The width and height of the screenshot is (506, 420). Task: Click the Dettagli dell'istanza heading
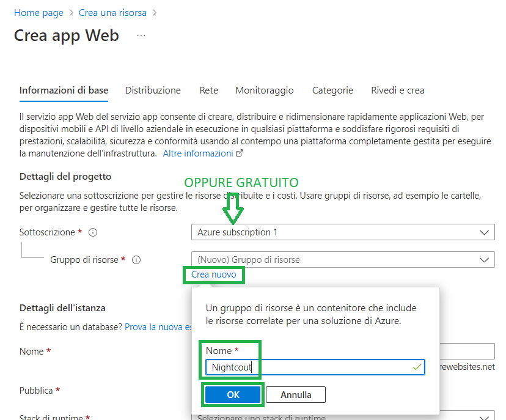coord(62,308)
